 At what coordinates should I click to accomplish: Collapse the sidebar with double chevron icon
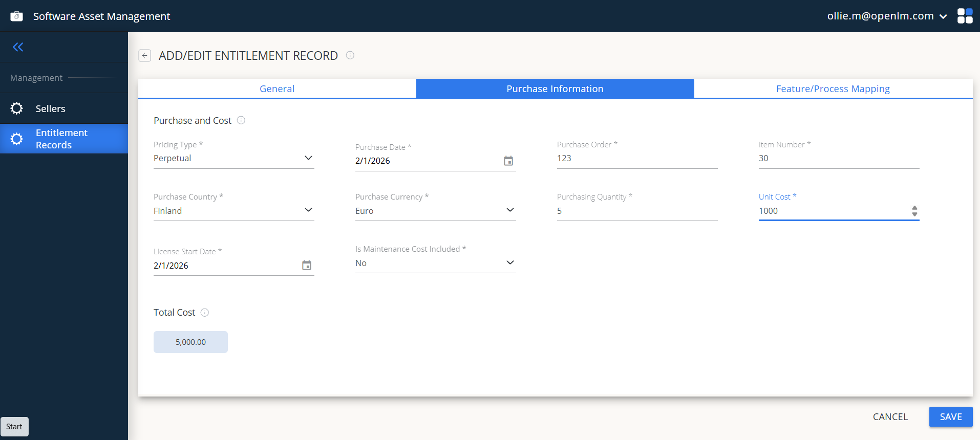(18, 47)
